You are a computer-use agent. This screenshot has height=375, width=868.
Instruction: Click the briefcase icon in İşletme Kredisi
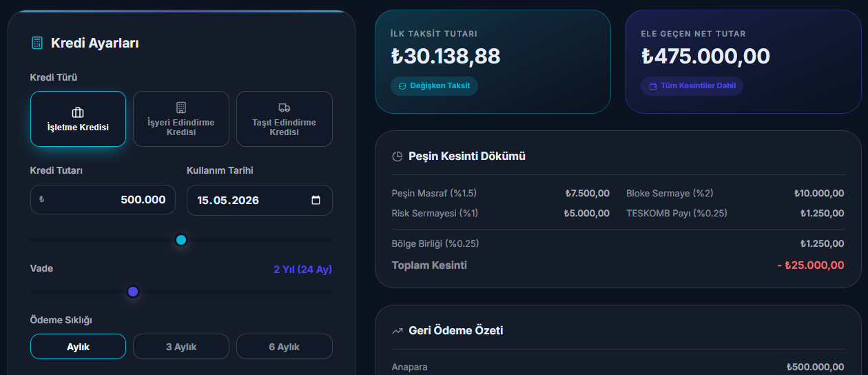pos(78,112)
